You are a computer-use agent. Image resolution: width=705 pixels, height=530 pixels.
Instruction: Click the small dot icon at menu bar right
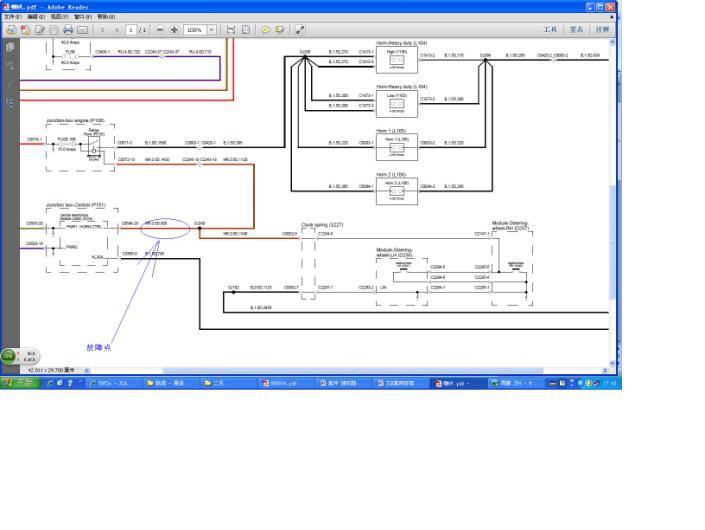tap(611, 17)
